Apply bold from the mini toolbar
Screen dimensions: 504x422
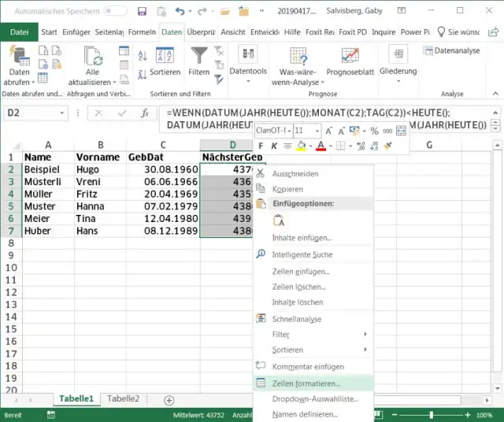261,146
